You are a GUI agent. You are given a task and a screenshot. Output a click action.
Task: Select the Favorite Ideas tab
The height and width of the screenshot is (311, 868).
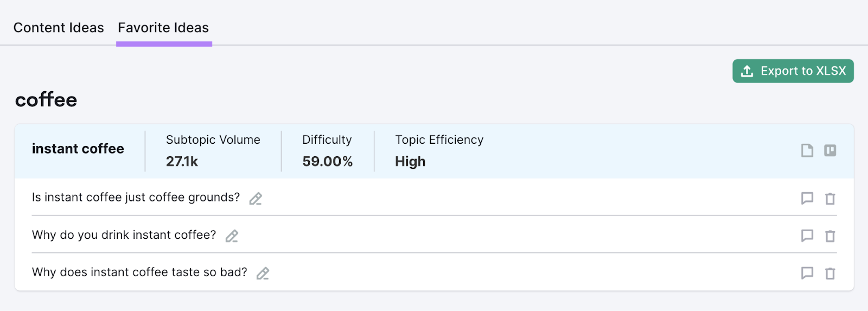(163, 28)
